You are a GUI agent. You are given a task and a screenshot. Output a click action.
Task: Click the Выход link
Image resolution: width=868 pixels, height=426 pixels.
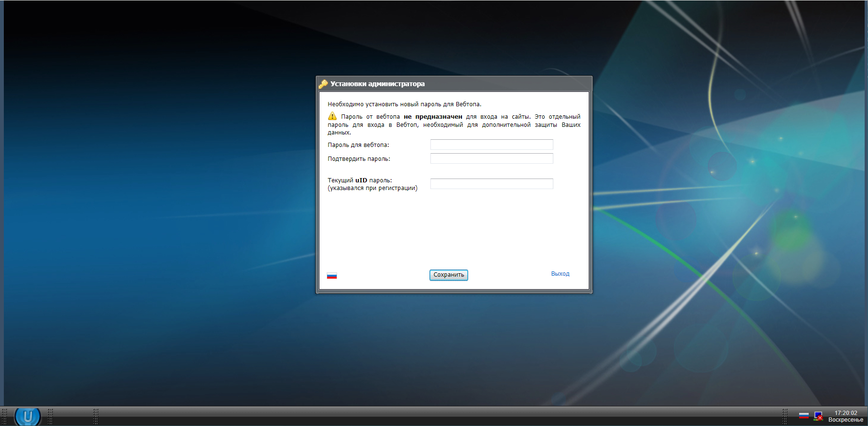(560, 274)
